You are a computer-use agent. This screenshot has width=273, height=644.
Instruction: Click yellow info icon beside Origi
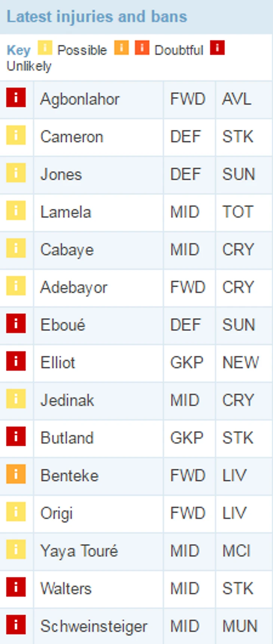[x=16, y=511]
